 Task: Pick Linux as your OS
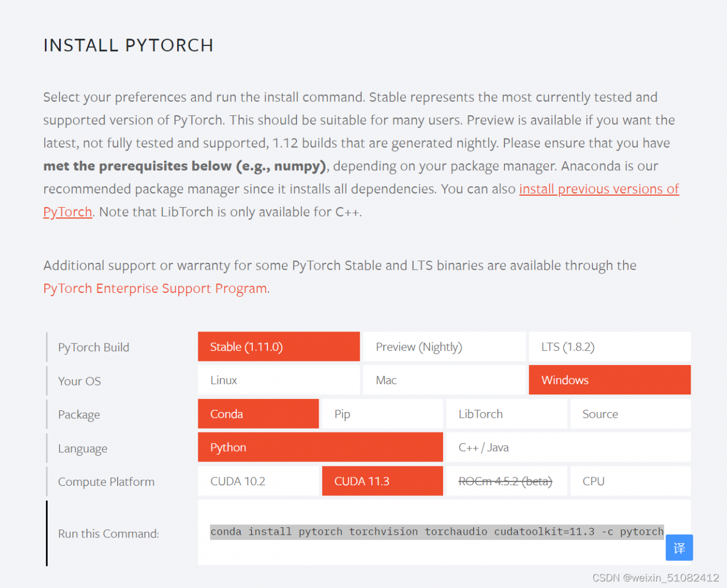click(278, 380)
